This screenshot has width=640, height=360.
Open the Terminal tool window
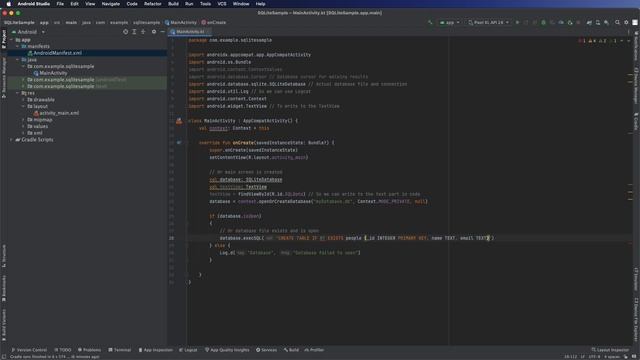click(120, 350)
